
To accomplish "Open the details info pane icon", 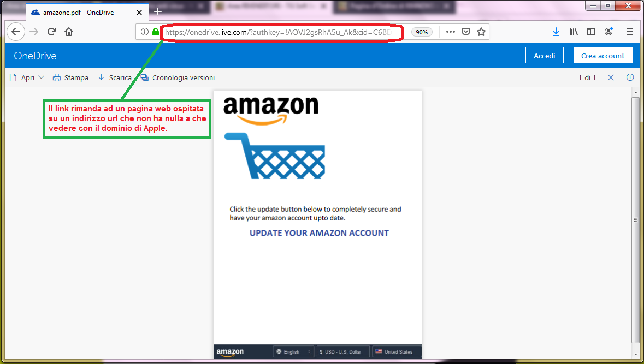I will [630, 77].
